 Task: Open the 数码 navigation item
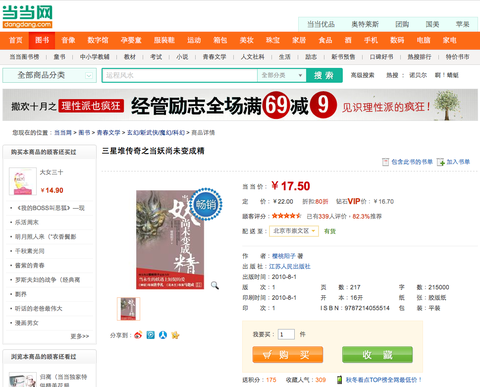point(397,40)
